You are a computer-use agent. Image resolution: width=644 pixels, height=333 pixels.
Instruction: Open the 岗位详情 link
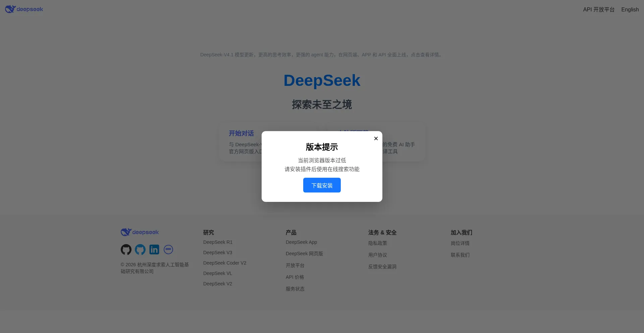click(x=460, y=243)
